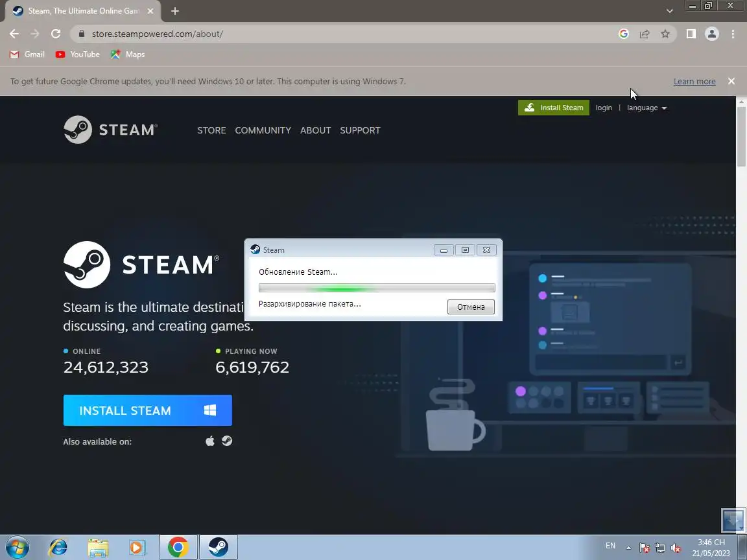Screen dimensions: 747x560
Task: Click the Chrome taskbar icon
Action: pyautogui.click(x=178, y=548)
